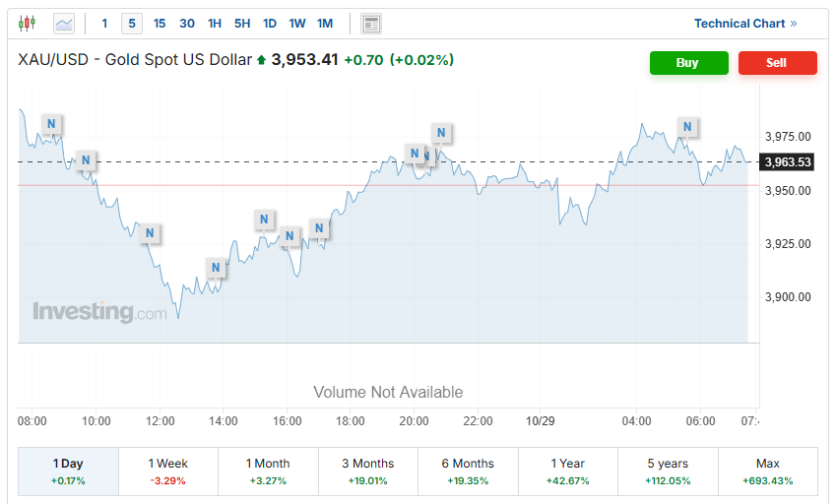Select the area chart type icon
This screenshot has width=836, height=504.
click(64, 23)
